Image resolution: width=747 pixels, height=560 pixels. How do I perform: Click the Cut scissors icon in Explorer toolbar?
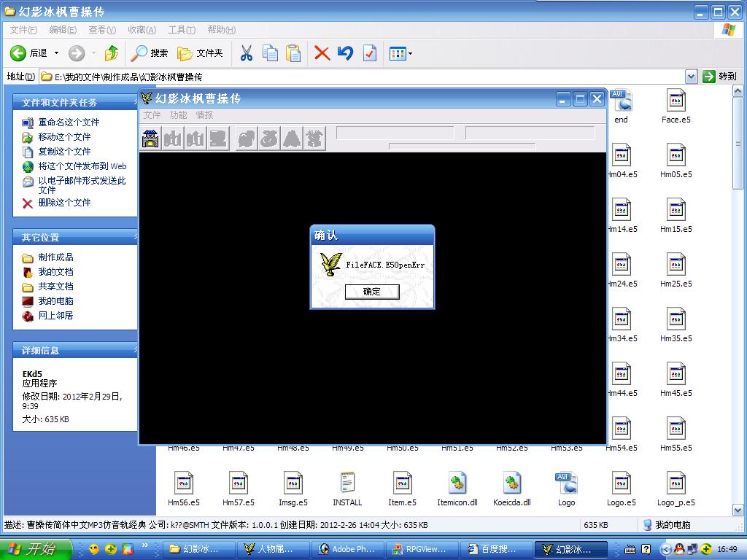pos(247,52)
